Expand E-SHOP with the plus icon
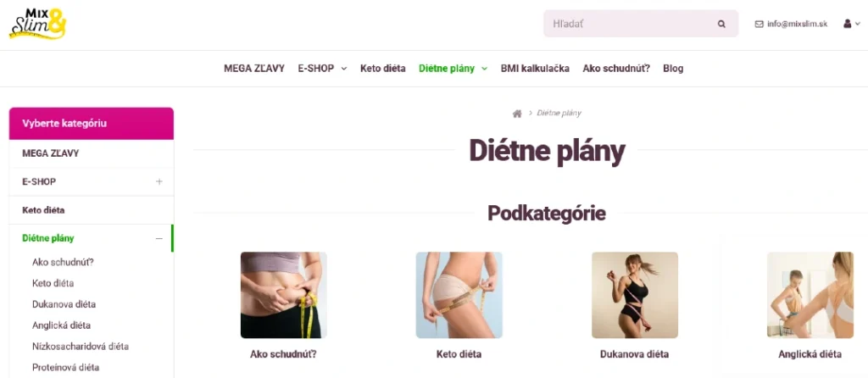The image size is (868, 378). (159, 181)
